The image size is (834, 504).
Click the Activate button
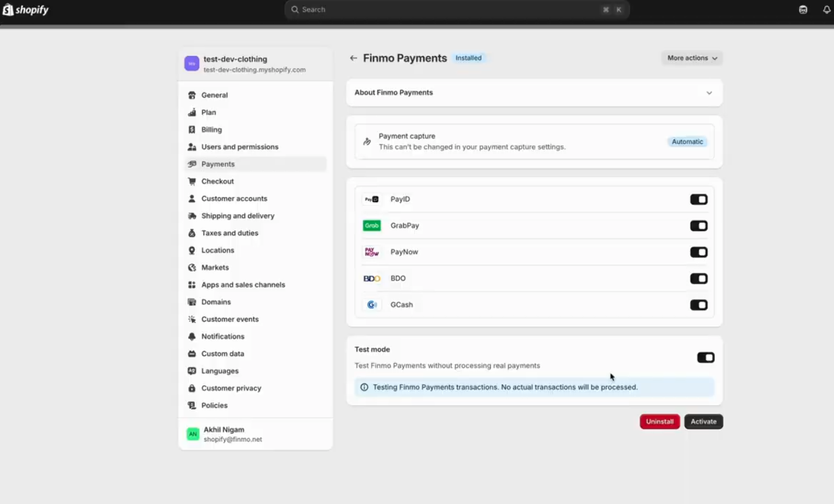click(x=703, y=422)
